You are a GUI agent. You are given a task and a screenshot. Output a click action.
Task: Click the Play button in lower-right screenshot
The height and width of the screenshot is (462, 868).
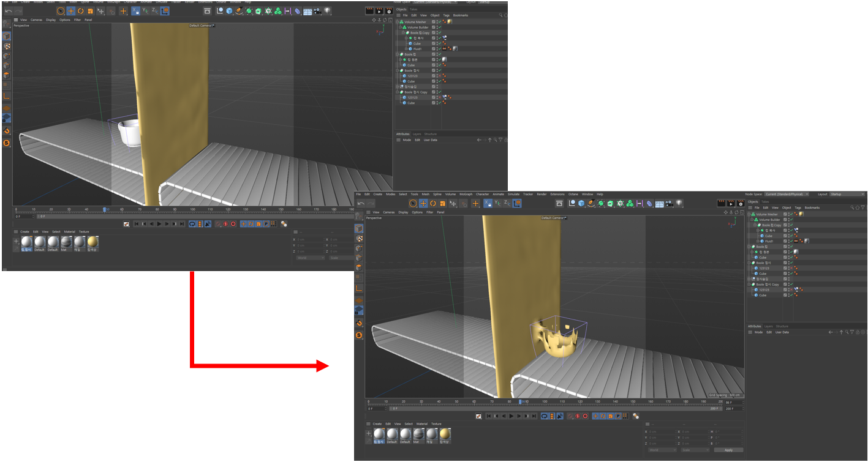point(511,416)
